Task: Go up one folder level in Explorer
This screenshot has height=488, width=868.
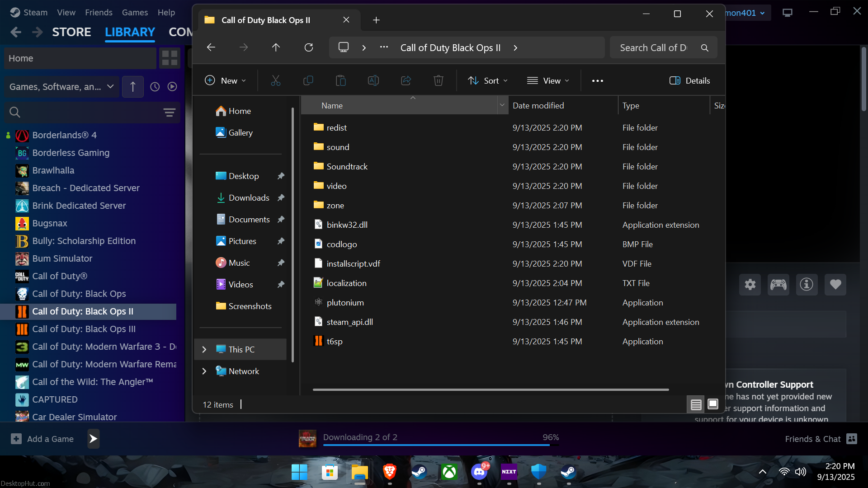Action: pyautogui.click(x=276, y=47)
